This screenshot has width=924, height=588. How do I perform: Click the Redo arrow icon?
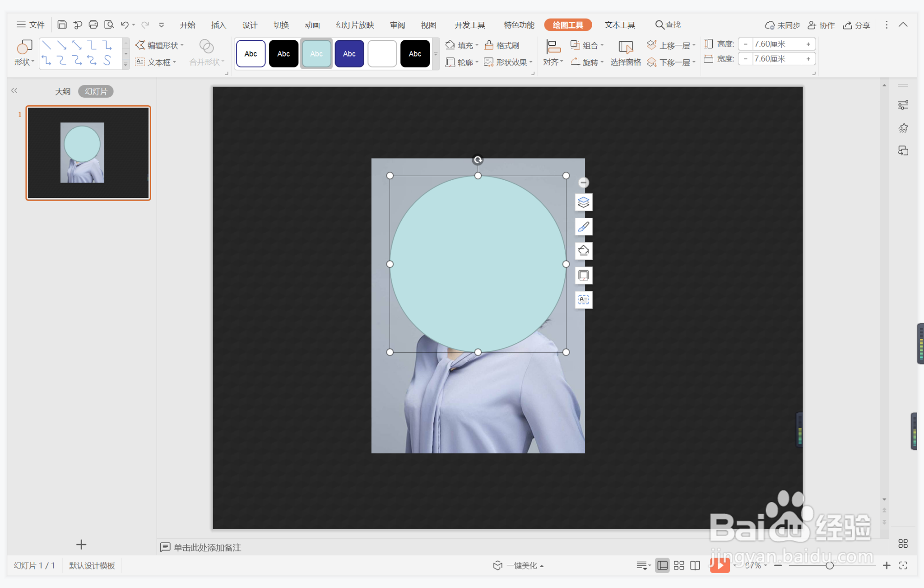pos(145,25)
